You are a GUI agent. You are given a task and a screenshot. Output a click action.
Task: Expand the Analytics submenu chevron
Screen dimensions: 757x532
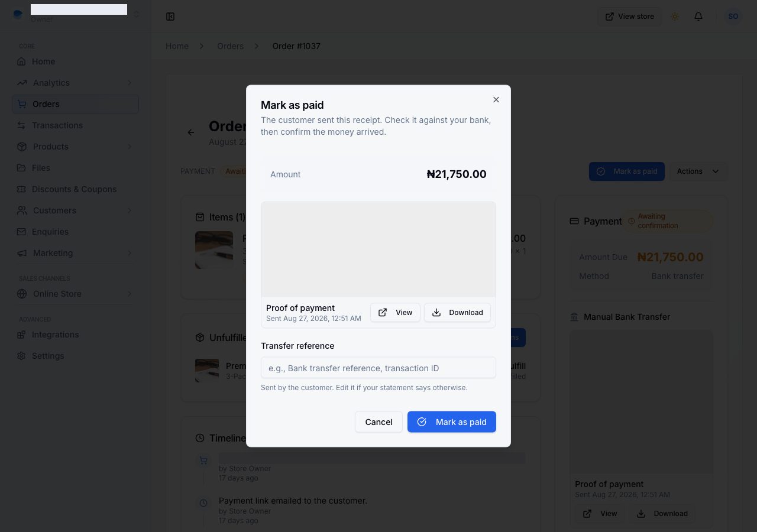tap(129, 83)
